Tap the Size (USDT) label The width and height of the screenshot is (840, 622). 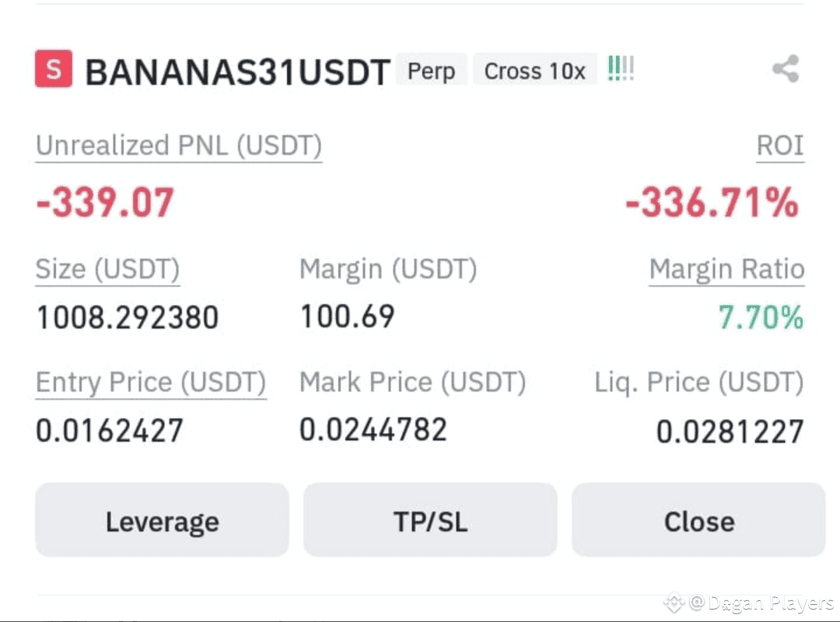[107, 269]
